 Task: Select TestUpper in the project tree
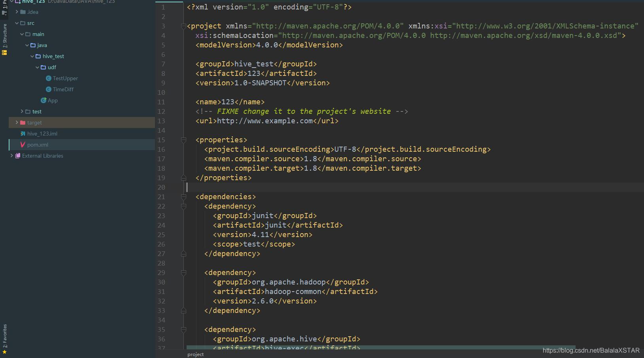pyautogui.click(x=65, y=78)
